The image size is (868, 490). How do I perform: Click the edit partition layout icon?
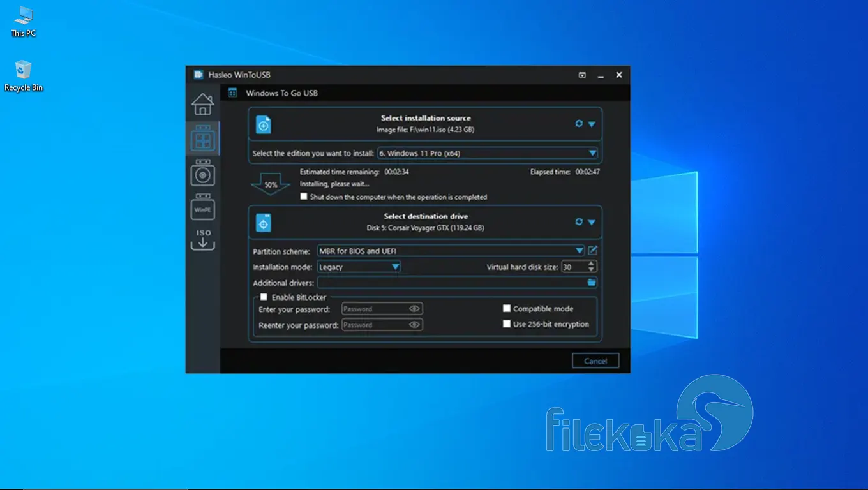pyautogui.click(x=593, y=251)
